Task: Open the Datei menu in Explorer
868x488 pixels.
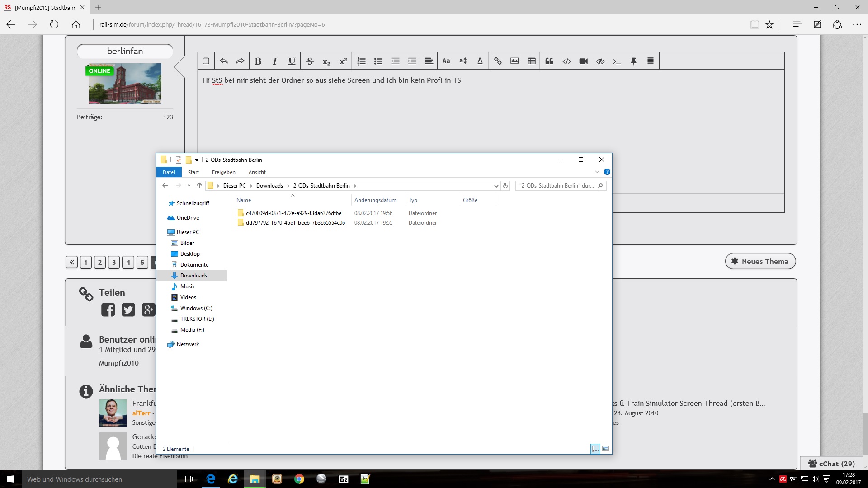Action: click(x=169, y=172)
